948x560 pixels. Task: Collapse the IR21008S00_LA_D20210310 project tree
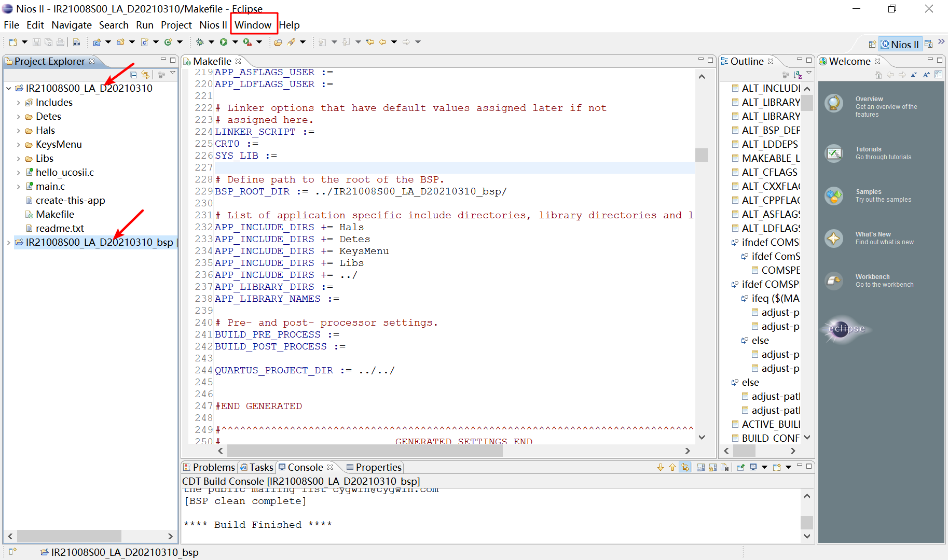(x=9, y=88)
